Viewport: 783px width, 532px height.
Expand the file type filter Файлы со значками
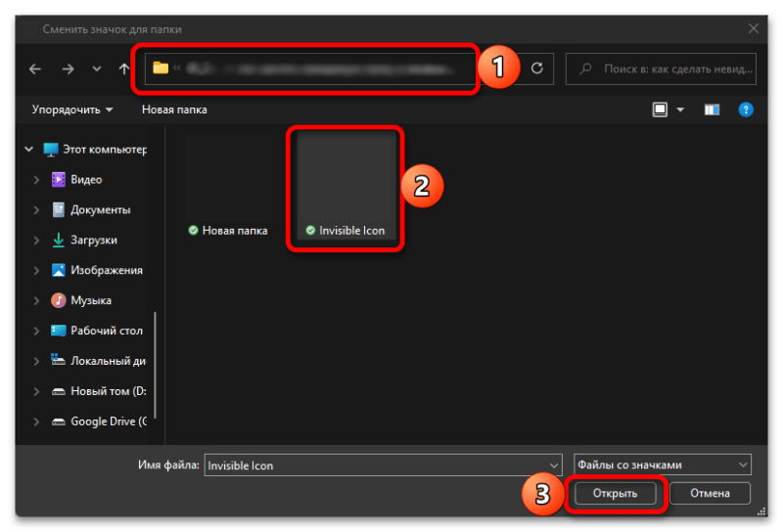coord(663,465)
